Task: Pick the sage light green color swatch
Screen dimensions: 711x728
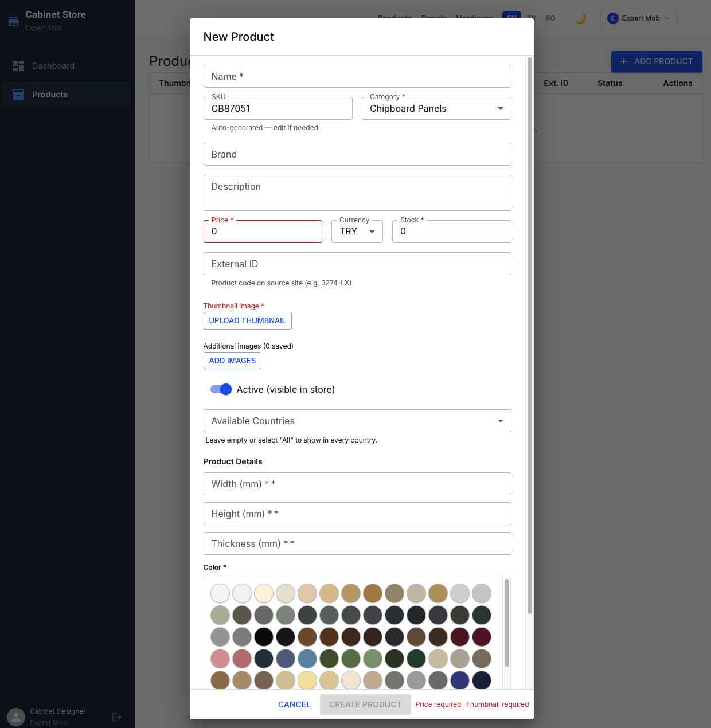Action: pos(373,659)
